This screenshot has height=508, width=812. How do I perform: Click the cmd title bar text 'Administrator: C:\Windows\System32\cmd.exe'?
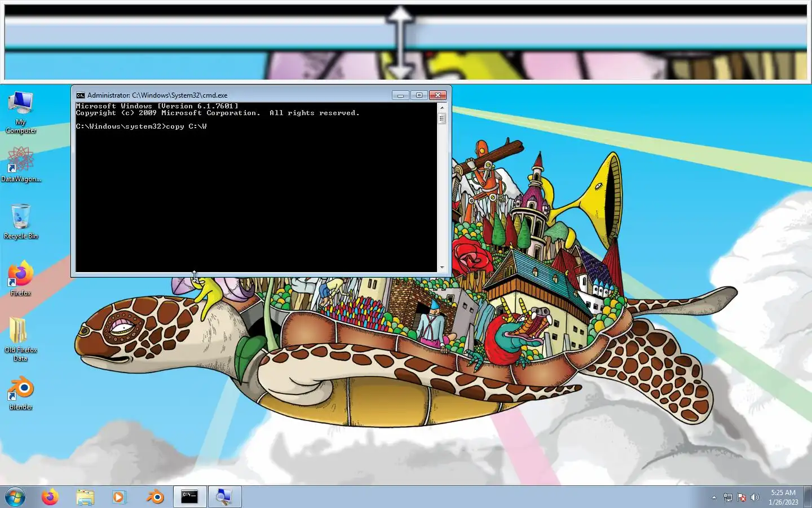[x=157, y=95]
